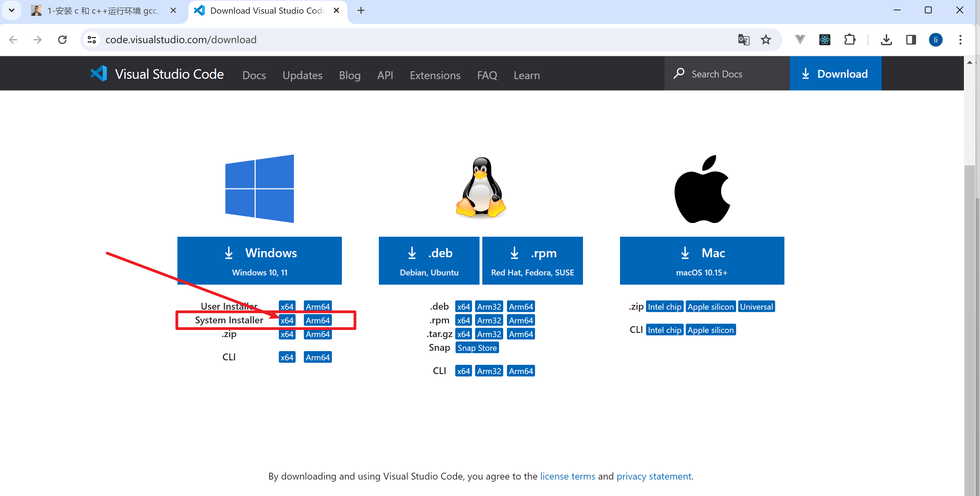The image size is (980, 496).
Task: Click the Search Docs input field
Action: (727, 73)
